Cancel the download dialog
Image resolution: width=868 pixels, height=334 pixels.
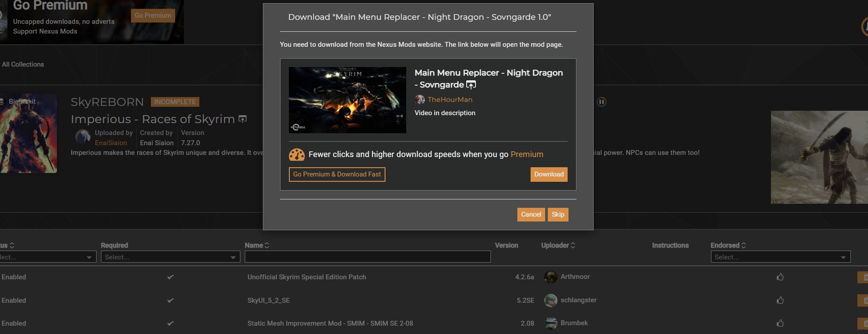click(x=531, y=214)
